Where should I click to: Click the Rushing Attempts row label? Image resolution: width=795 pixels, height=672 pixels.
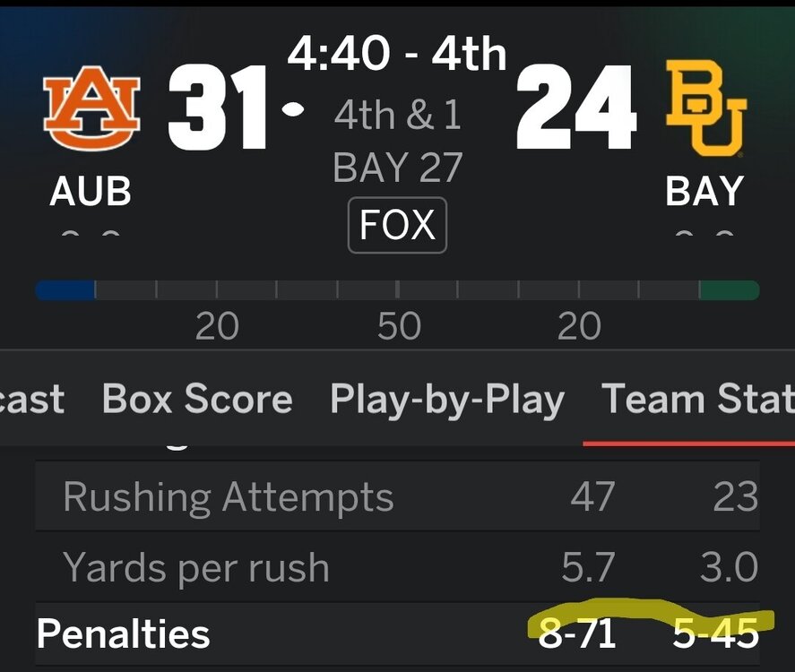click(229, 496)
